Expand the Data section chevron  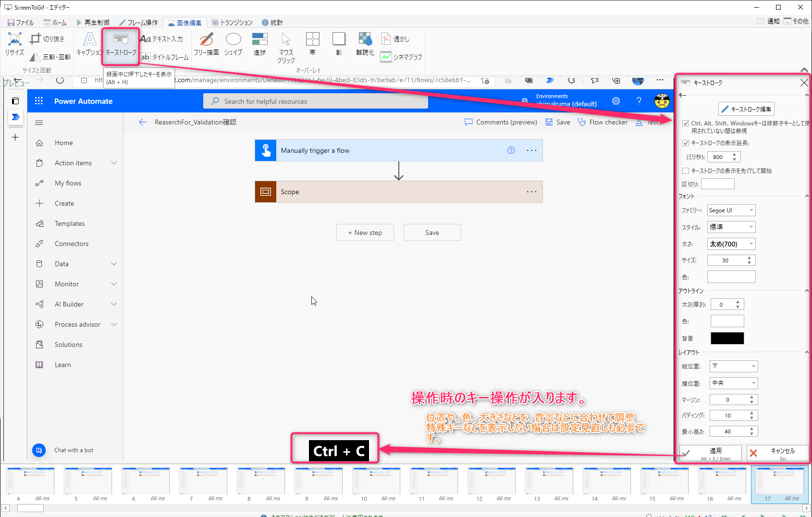point(114,264)
